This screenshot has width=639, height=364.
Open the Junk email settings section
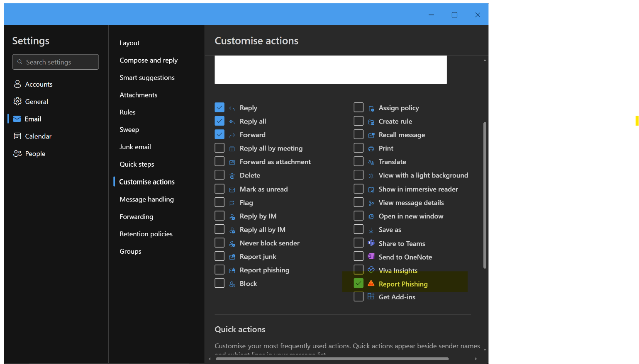(135, 146)
